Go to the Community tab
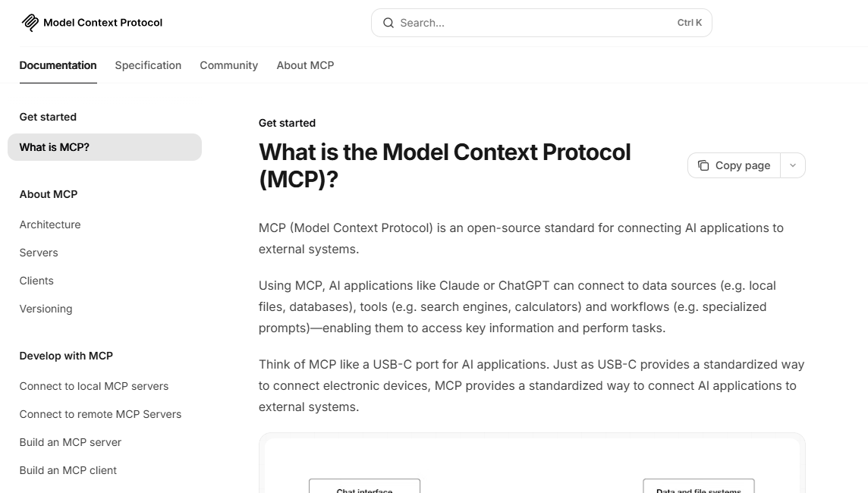Screen dimensions: 868x493 coord(228,65)
